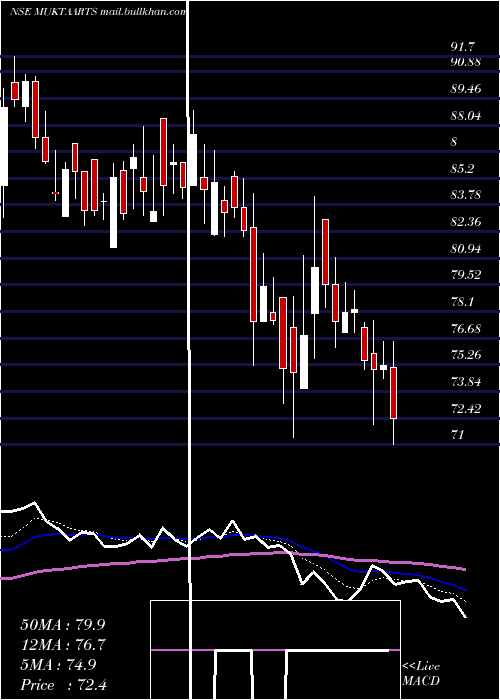Click the 71 price axis label
This screenshot has width=500, height=700.
point(458,434)
